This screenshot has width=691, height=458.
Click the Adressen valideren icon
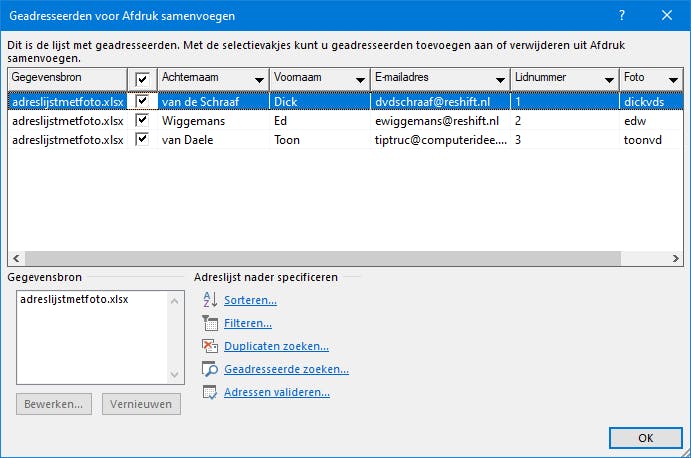(x=209, y=392)
